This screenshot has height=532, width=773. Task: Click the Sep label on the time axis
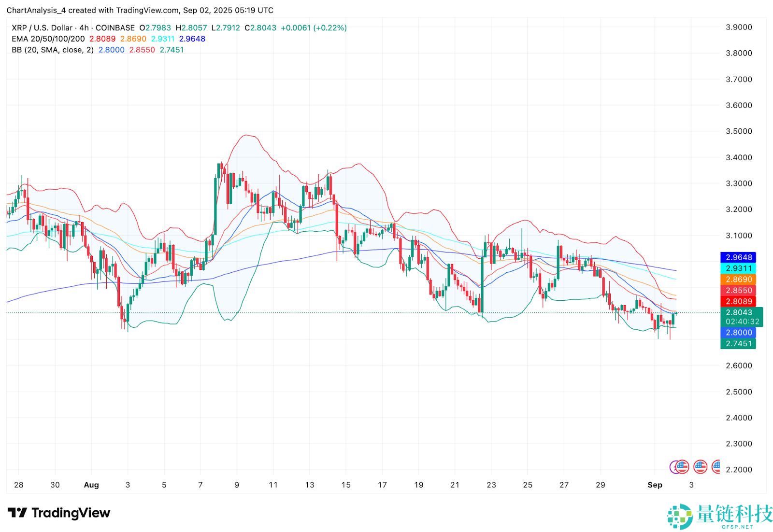click(x=655, y=485)
